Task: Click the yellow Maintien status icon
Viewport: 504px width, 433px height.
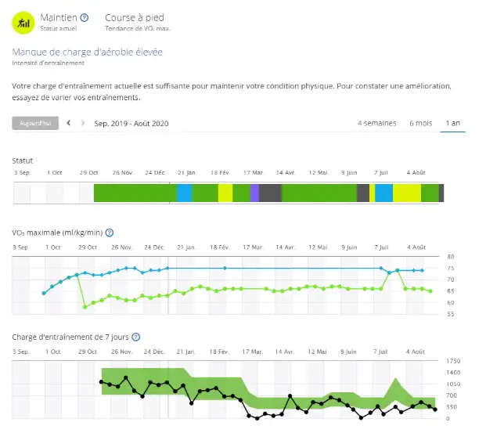Action: (x=26, y=22)
